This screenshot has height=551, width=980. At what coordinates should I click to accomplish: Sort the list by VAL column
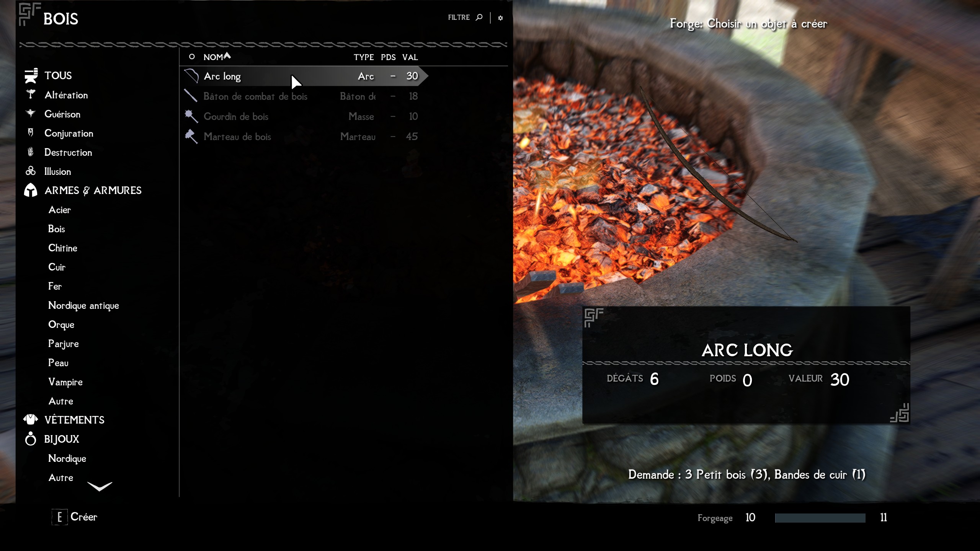pos(410,57)
